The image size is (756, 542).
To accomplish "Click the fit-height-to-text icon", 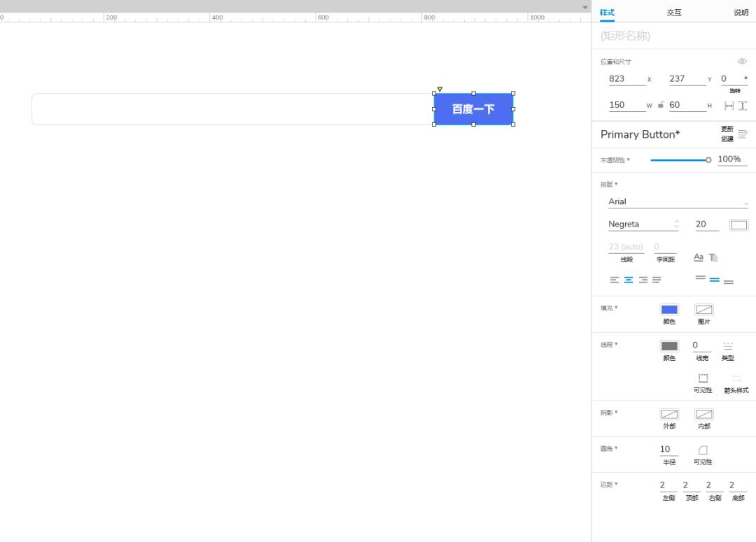I will [743, 106].
